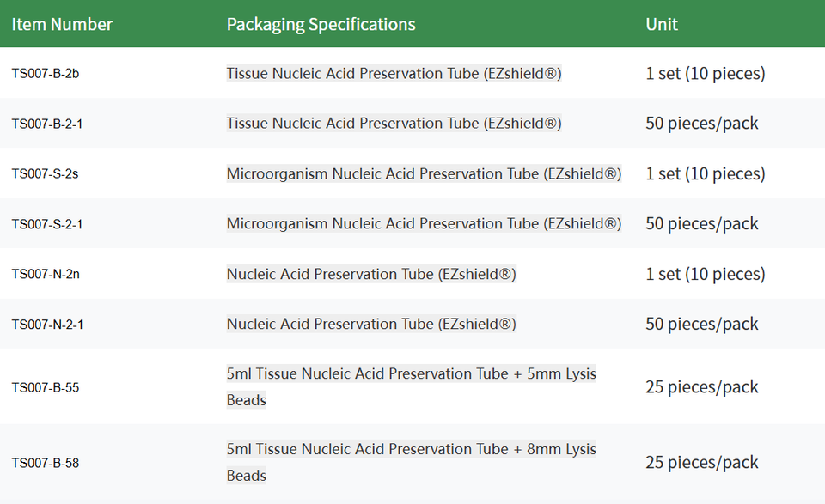Click the unit cell for TS007-N-2n
Screen dimensions: 825x504
click(705, 275)
